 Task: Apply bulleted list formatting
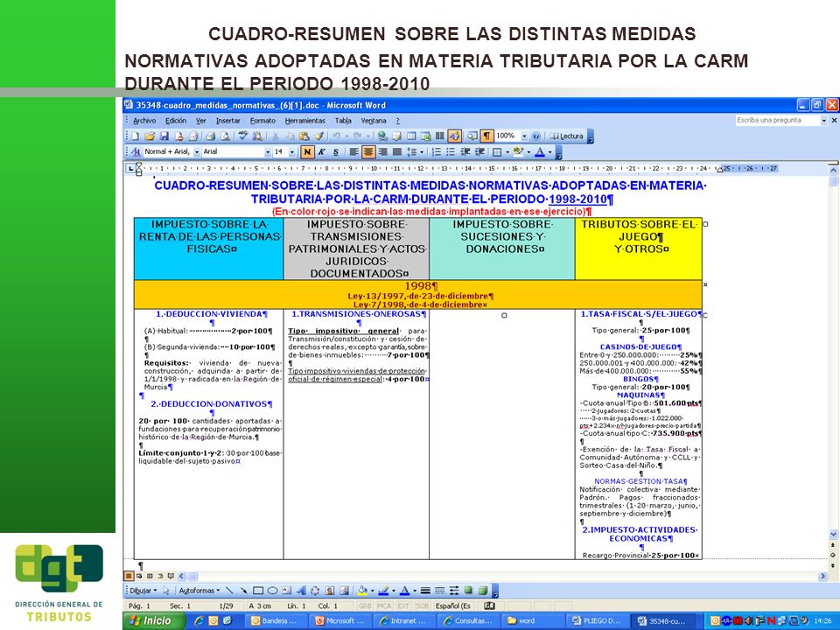[451, 151]
